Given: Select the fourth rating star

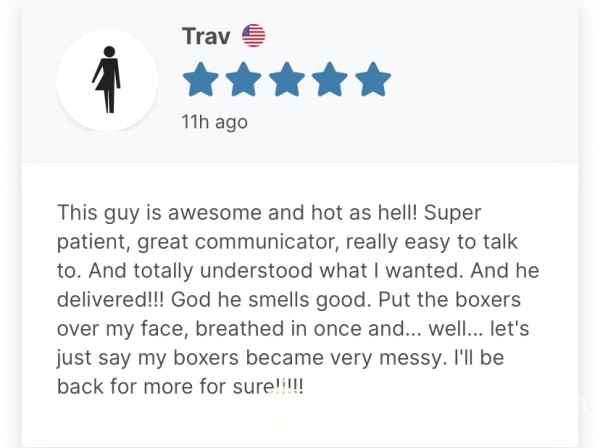Looking at the screenshot, I should pos(330,79).
